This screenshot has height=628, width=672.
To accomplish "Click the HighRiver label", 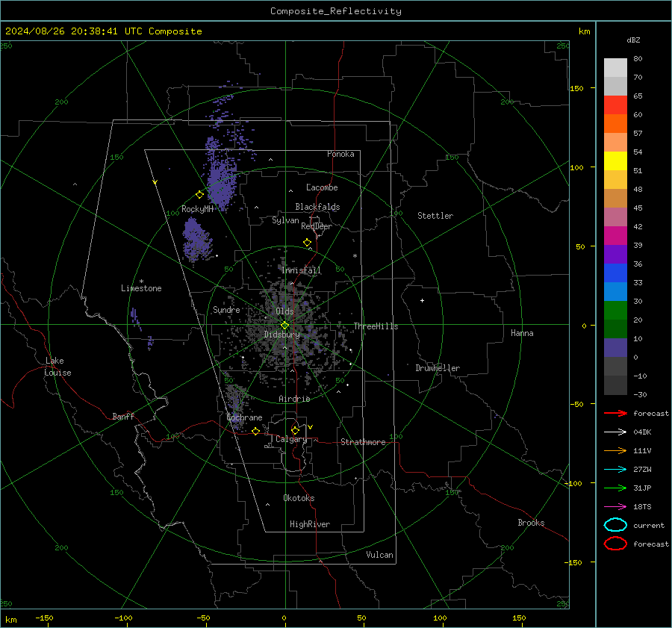I will 310,524.
